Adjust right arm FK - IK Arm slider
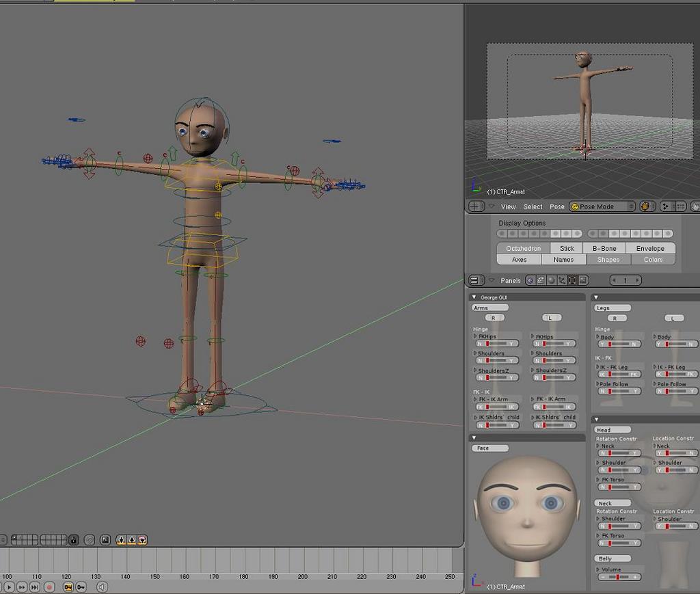Screen dimensions: 700x594 [x=497, y=407]
